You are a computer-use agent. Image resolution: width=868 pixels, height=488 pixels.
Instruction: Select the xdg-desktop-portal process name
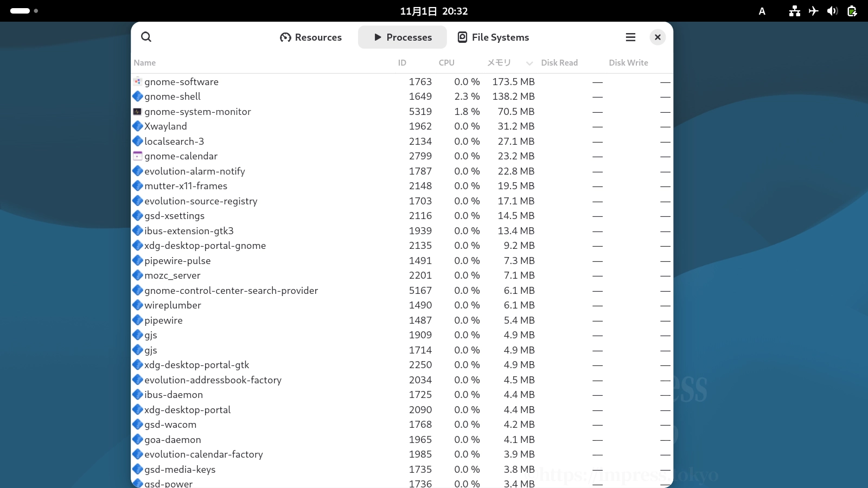pos(187,409)
